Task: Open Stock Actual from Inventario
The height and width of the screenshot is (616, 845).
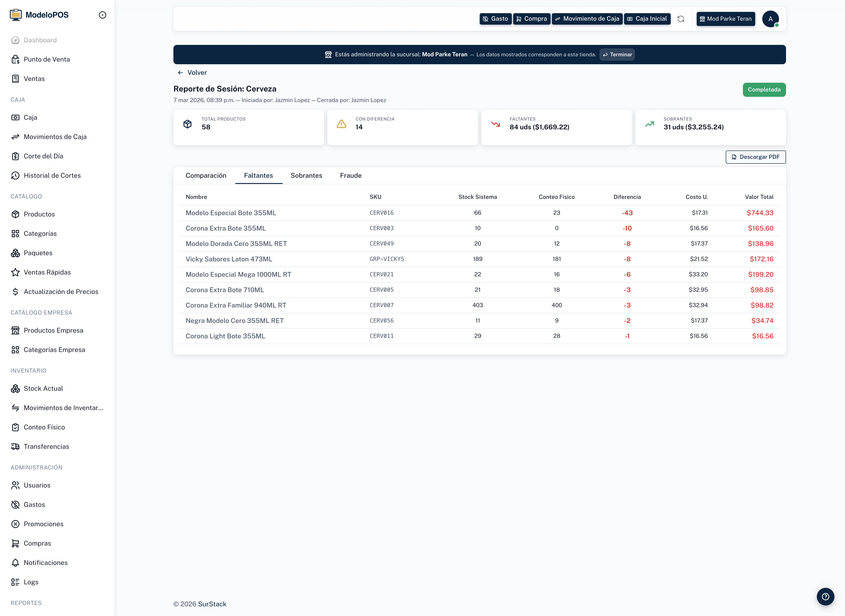Action: coord(43,388)
